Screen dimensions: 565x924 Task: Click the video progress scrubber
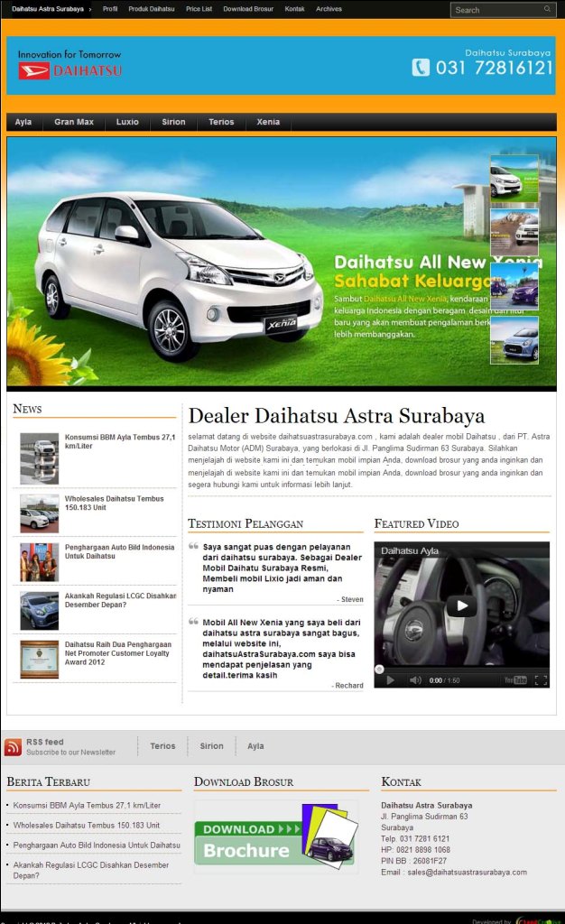pyautogui.click(x=379, y=669)
